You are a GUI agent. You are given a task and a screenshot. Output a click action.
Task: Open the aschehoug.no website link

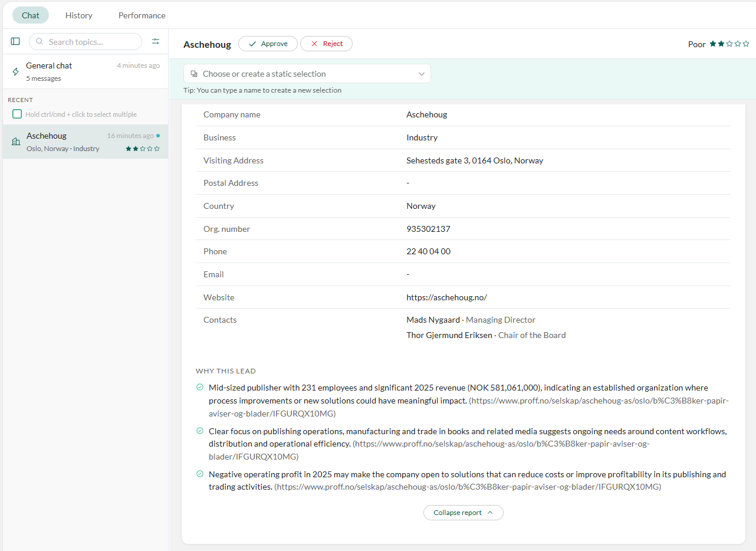click(x=446, y=297)
